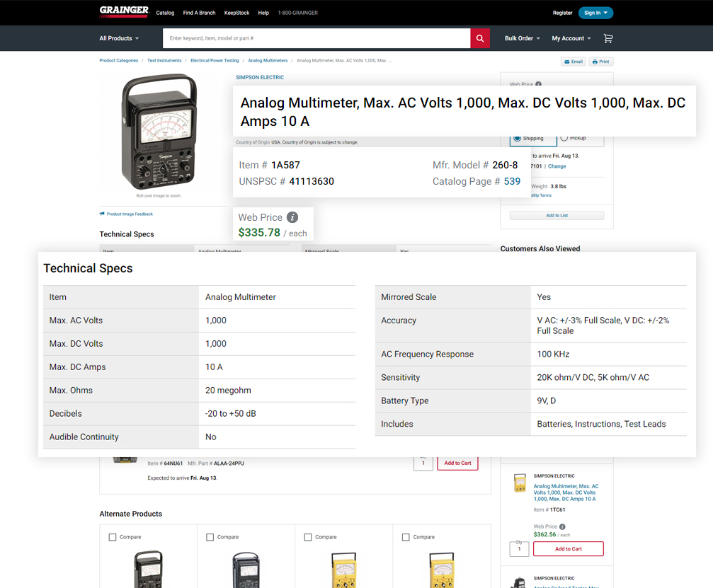Click quantity field for item 64NU61

click(x=423, y=463)
